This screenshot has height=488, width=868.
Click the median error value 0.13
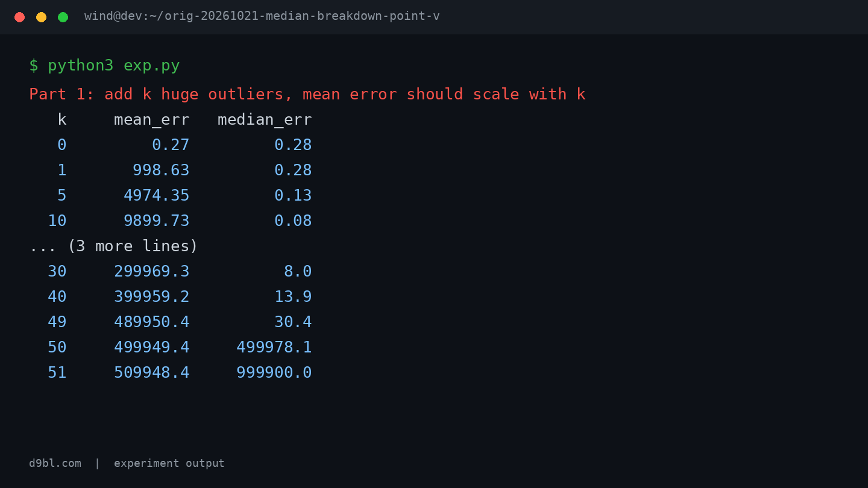click(x=293, y=195)
